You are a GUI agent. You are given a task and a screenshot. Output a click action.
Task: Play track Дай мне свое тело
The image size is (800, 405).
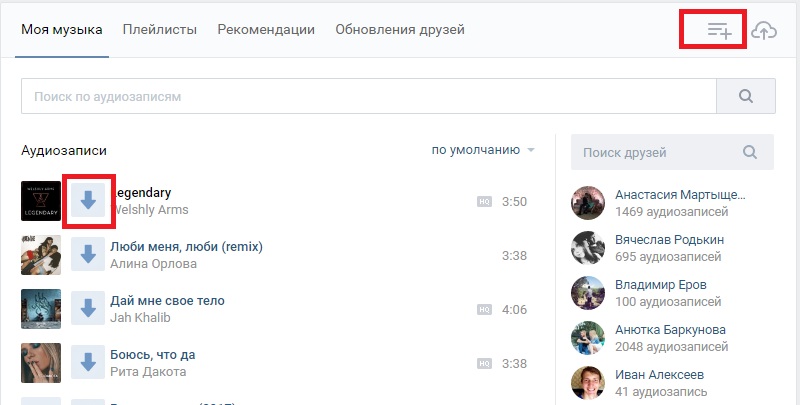(167, 300)
